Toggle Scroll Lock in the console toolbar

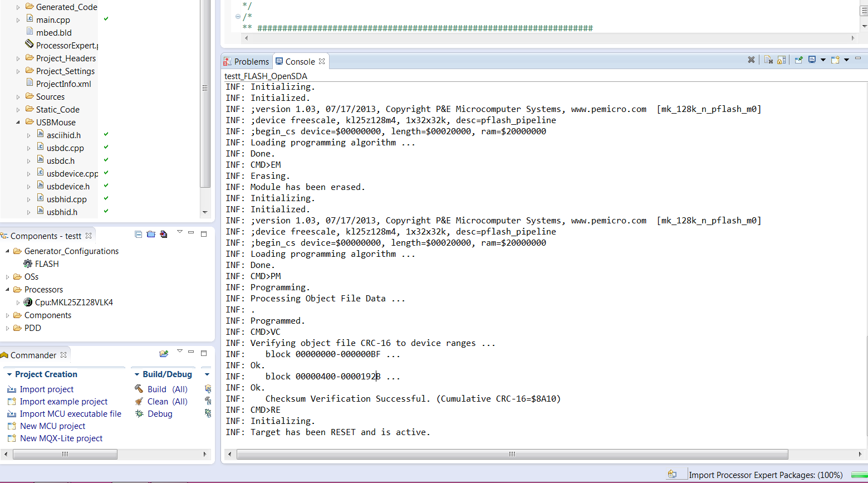tap(781, 60)
